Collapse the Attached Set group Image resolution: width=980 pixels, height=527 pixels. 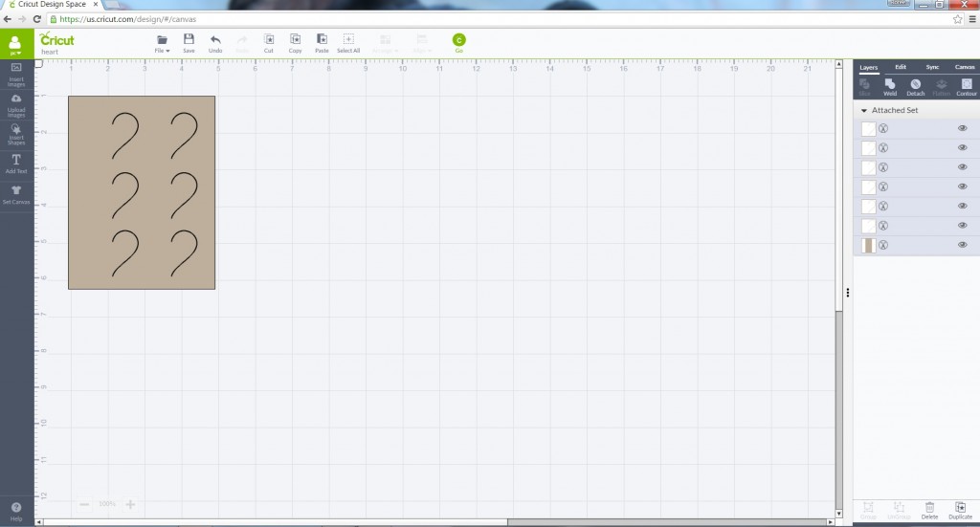coord(863,111)
